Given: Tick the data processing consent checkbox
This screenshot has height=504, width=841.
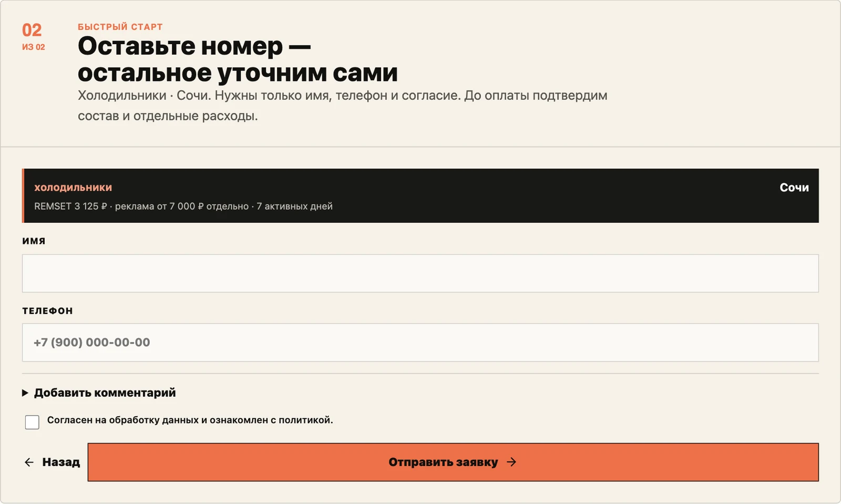Looking at the screenshot, I should click(x=32, y=422).
